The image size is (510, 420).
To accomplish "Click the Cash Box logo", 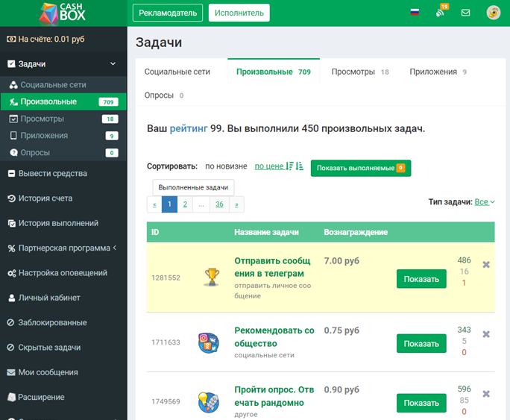I will click(x=63, y=13).
